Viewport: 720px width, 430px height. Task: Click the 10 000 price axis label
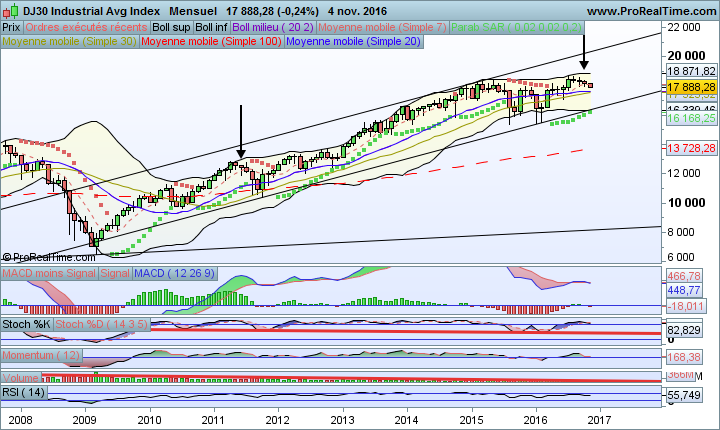coord(686,203)
